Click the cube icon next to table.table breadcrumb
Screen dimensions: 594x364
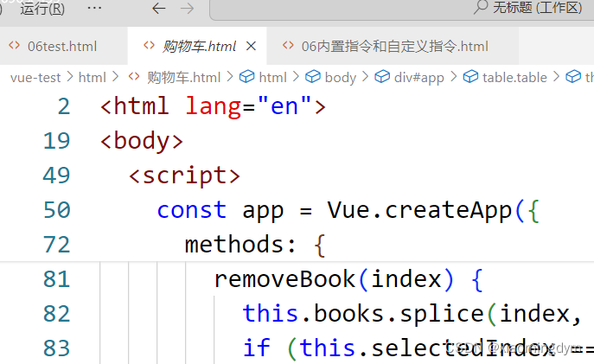[470, 77]
